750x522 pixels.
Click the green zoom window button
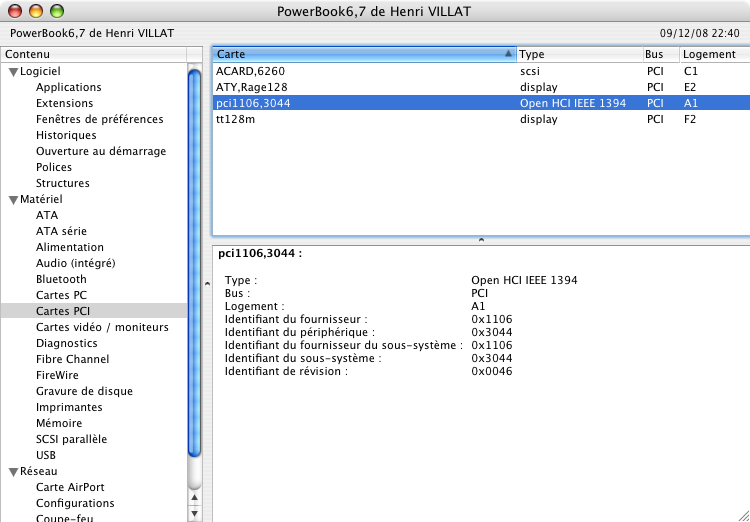point(57,11)
